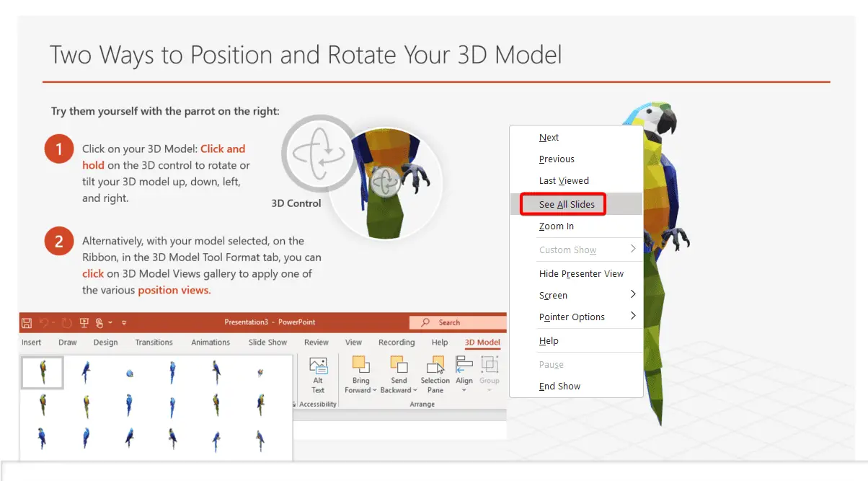
Task: Choose End Show in the context menu
Action: click(575, 386)
